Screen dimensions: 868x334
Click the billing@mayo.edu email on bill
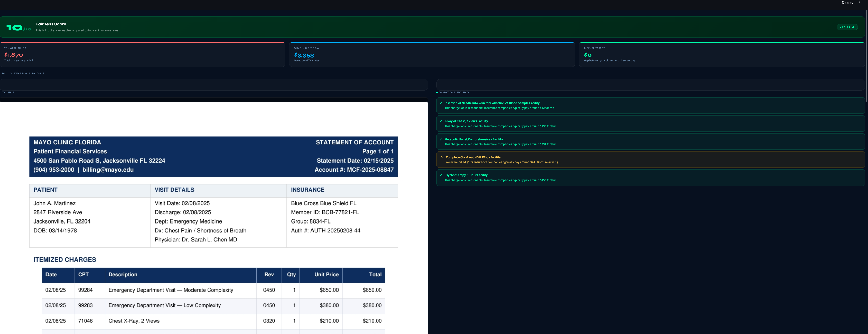coord(108,170)
